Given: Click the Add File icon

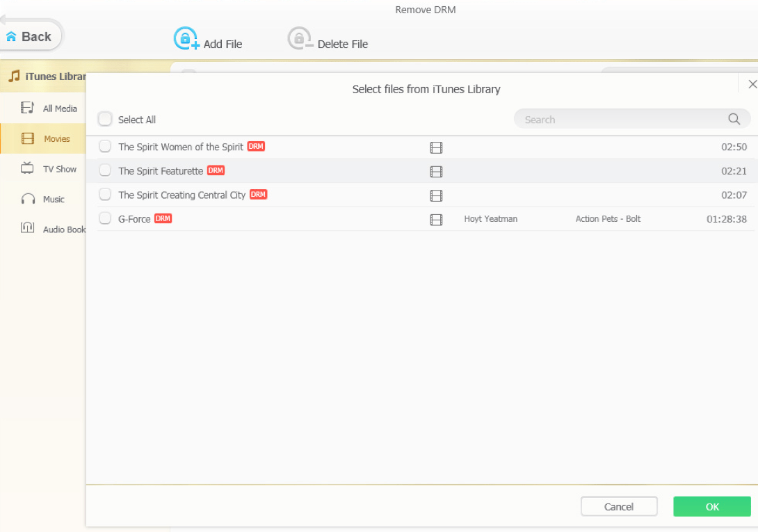Looking at the screenshot, I should (185, 38).
